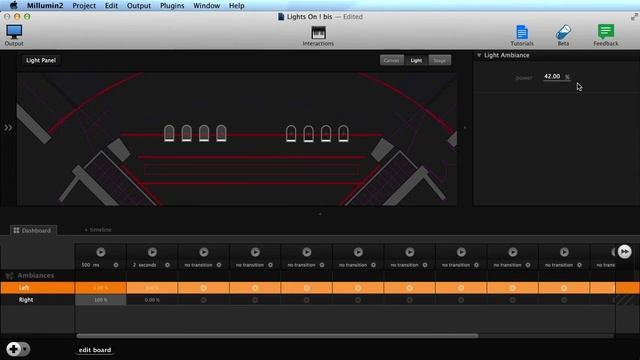
Task: Toggle the Right ambiance circle in tenth column
Action: click(564, 300)
